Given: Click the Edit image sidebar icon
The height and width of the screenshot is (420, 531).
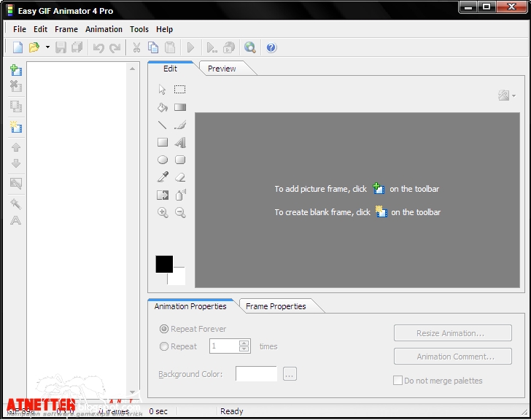Looking at the screenshot, I should click(16, 184).
